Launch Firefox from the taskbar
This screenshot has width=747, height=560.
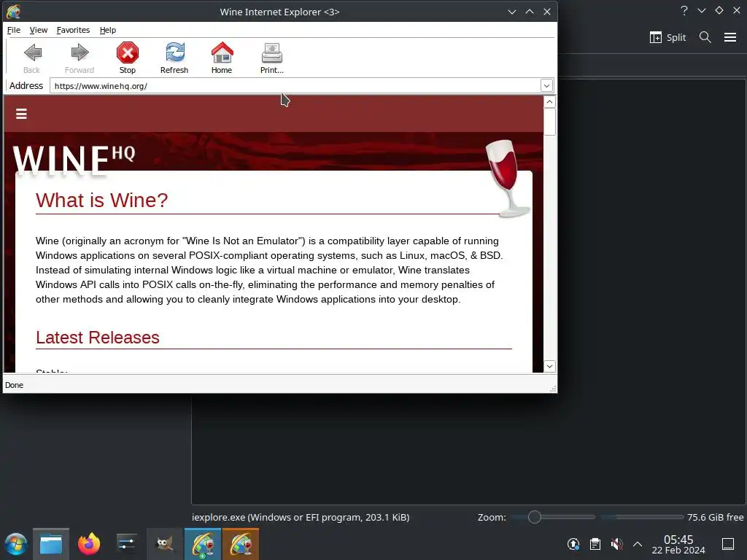click(x=89, y=544)
